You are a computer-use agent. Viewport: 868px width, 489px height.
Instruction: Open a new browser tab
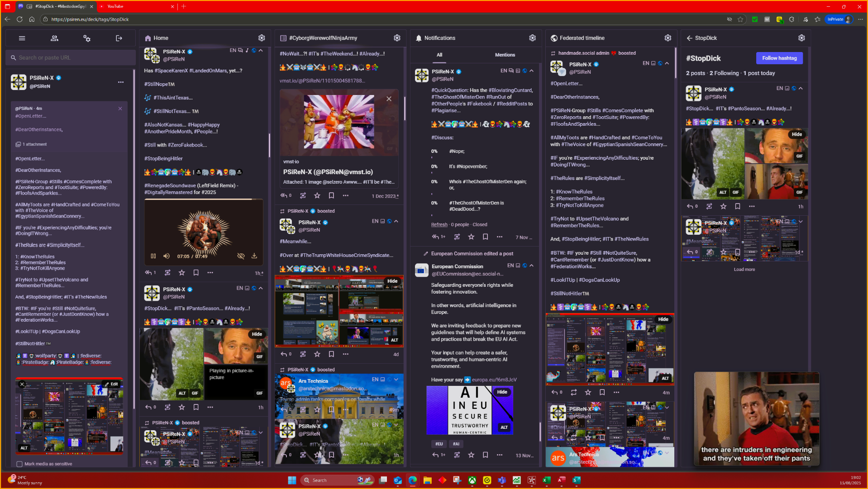pyautogui.click(x=184, y=6)
